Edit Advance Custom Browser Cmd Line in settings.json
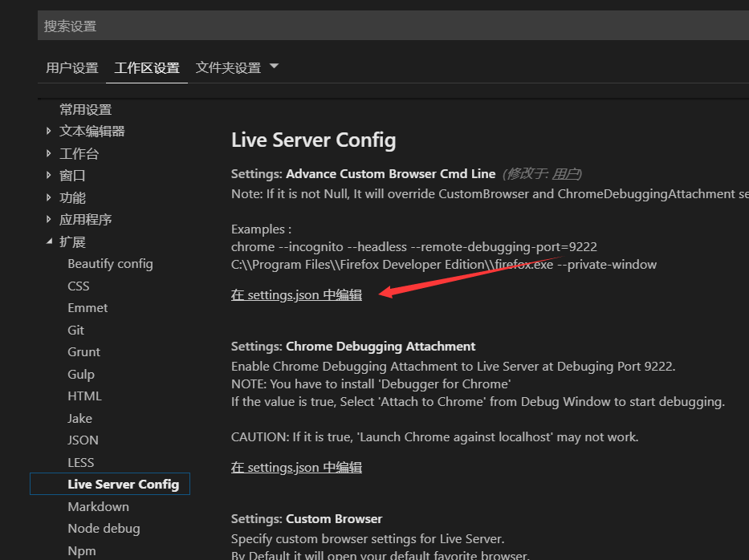Viewport: 749px width, 560px height. (x=297, y=295)
